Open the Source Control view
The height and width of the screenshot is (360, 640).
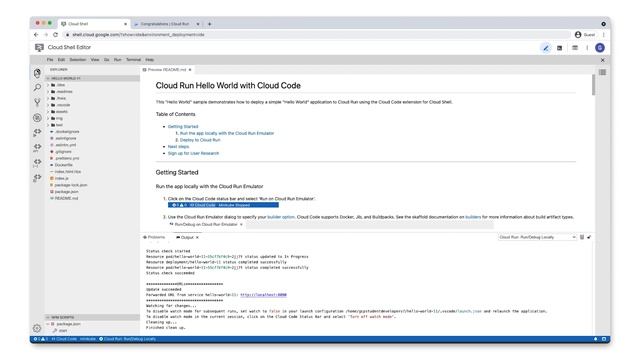(37, 102)
